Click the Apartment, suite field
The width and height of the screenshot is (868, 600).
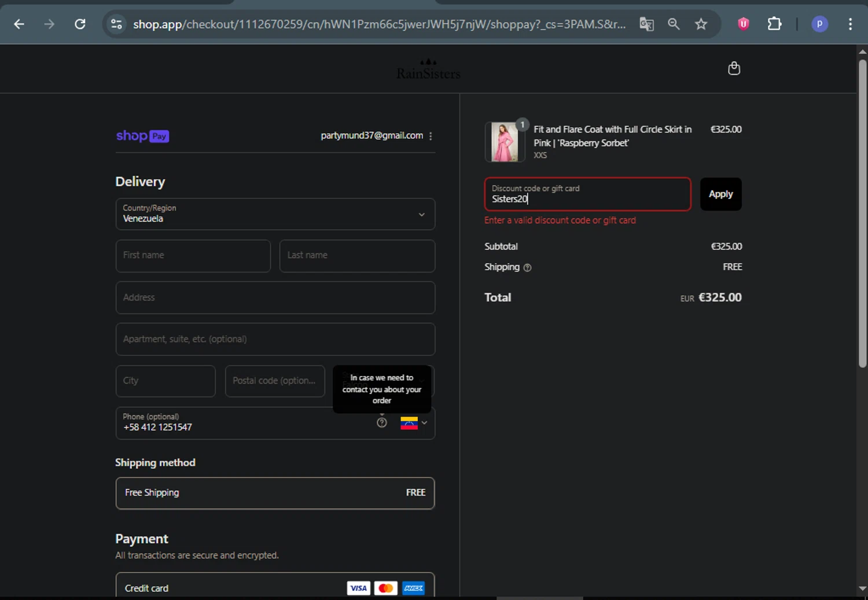(275, 339)
